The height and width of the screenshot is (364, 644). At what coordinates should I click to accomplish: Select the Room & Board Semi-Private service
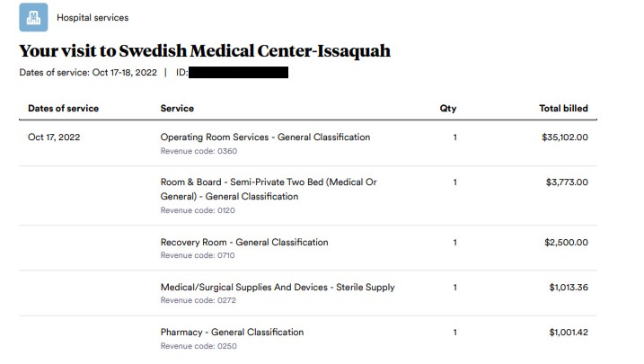point(269,190)
